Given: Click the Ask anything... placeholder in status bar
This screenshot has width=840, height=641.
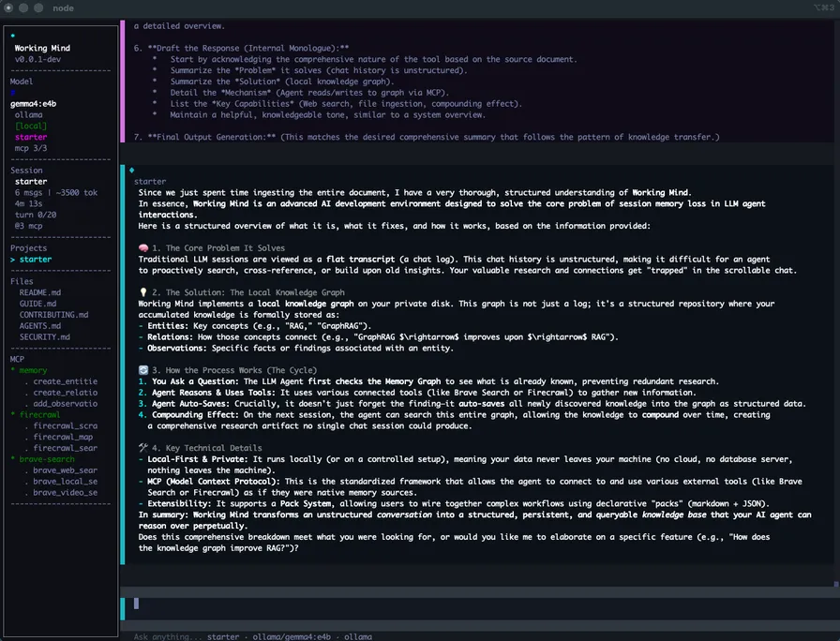Looking at the screenshot, I should pyautogui.click(x=166, y=636).
